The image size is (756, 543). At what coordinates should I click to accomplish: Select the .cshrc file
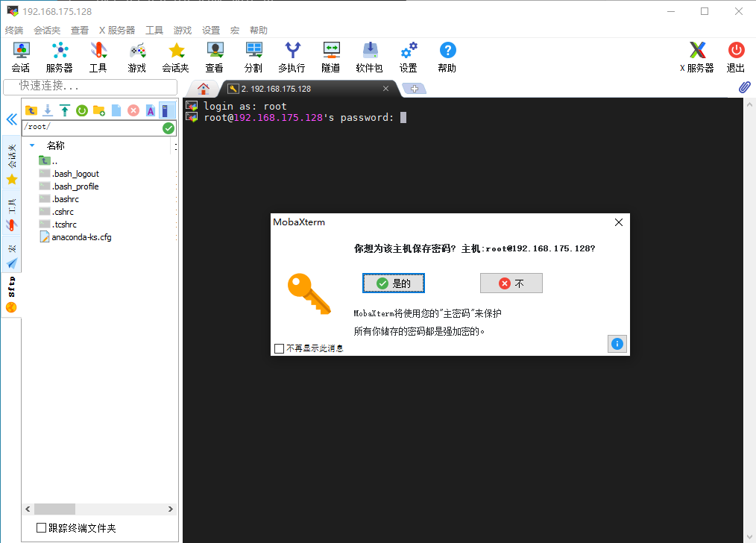[57, 211]
